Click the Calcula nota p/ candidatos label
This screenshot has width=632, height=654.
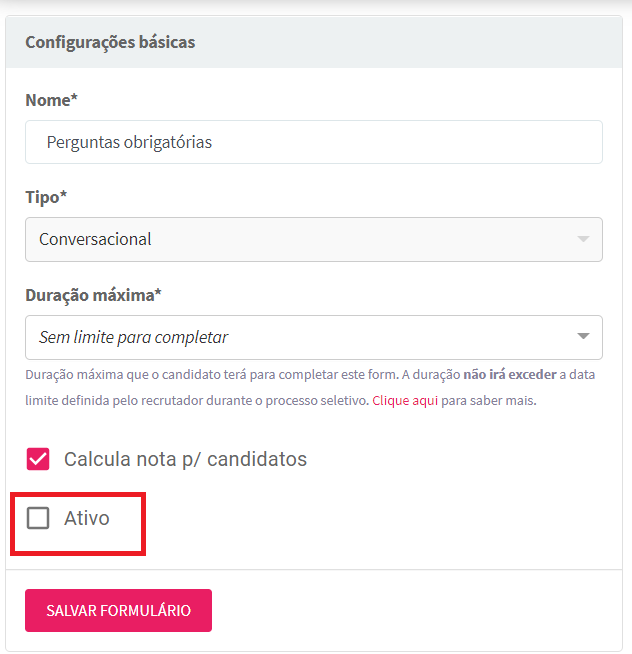click(185, 460)
